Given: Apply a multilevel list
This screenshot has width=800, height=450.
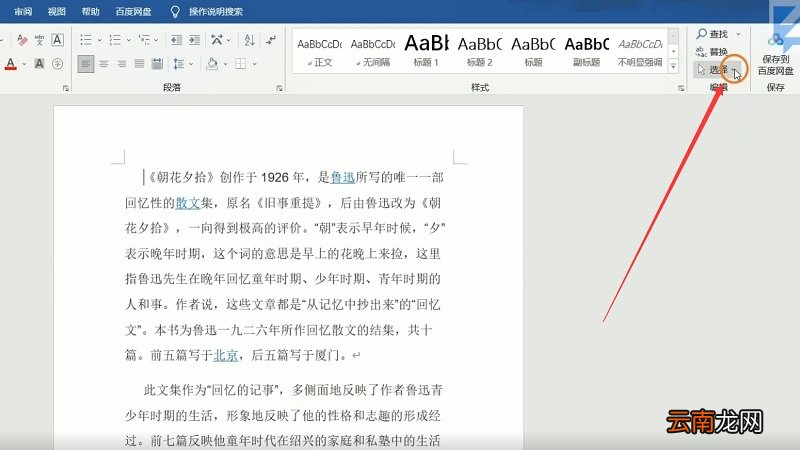Looking at the screenshot, I should (x=144, y=40).
